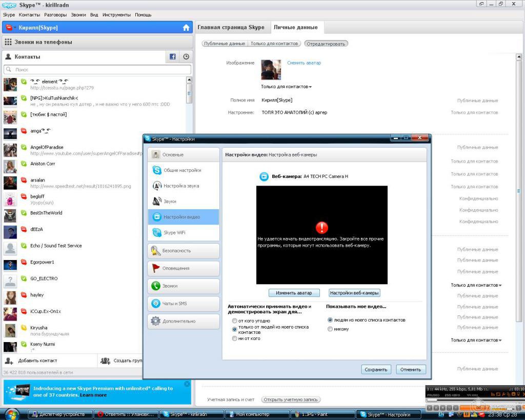Screen dimensions: 525x420
Task: Open Общие настройки in sidebar
Action: coord(182,170)
